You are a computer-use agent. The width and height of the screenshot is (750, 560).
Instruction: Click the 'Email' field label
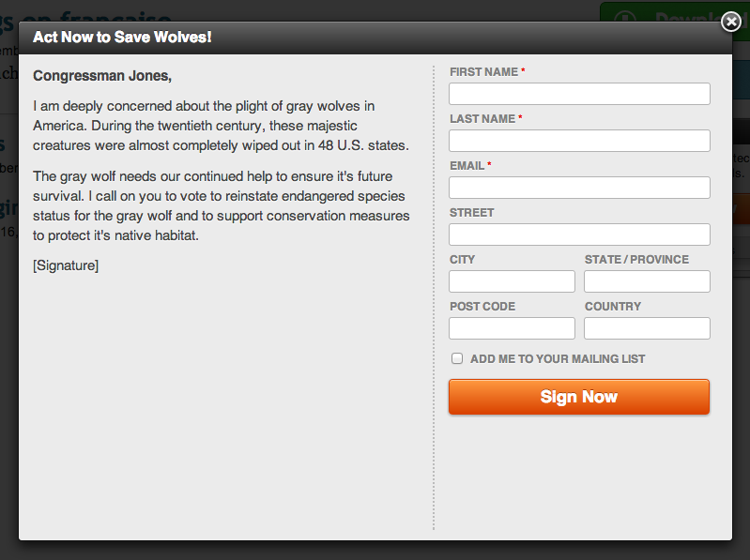pyautogui.click(x=467, y=166)
